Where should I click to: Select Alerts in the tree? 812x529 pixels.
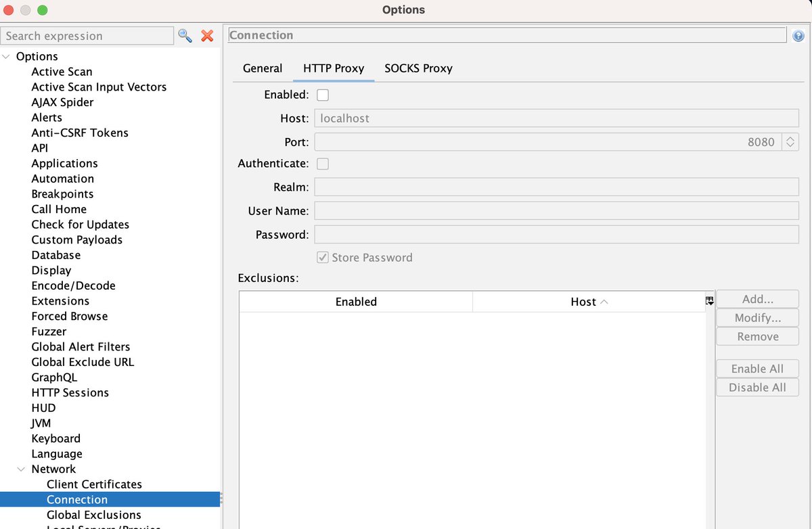pyautogui.click(x=47, y=118)
